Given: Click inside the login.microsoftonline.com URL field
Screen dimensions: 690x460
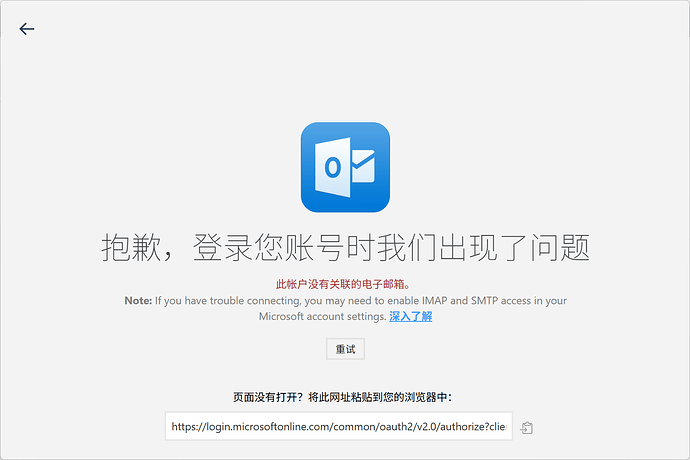Looking at the screenshot, I should coord(339,427).
